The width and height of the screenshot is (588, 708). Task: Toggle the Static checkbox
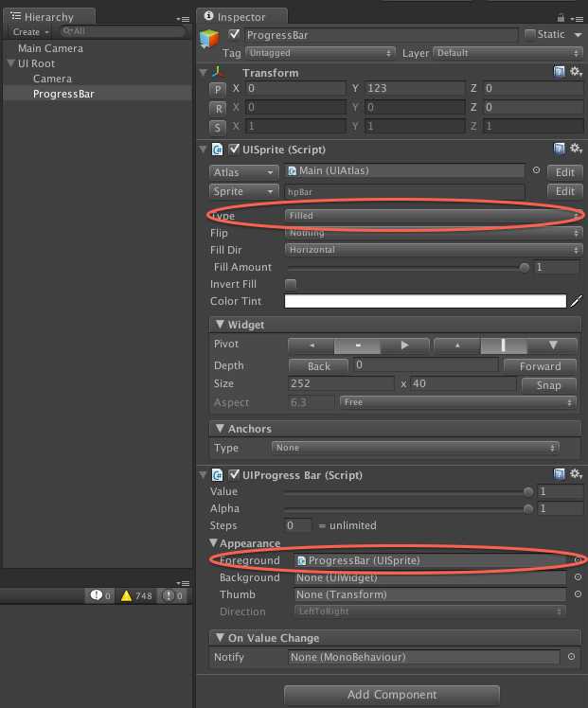[x=529, y=34]
